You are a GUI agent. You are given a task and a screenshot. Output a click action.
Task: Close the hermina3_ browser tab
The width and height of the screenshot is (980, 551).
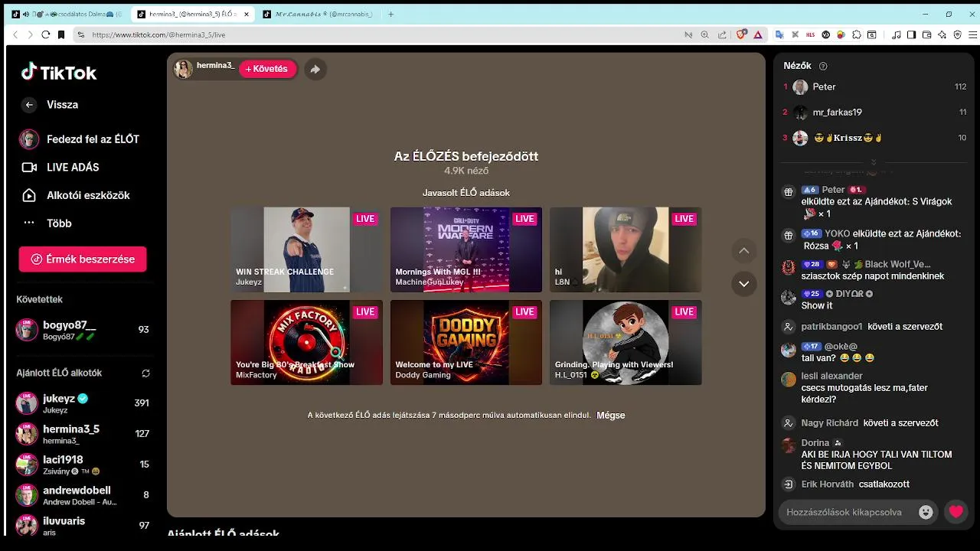coord(247,14)
